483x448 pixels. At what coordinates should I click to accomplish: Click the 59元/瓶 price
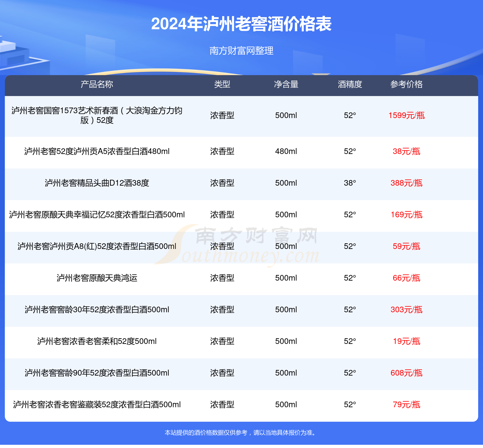click(407, 246)
